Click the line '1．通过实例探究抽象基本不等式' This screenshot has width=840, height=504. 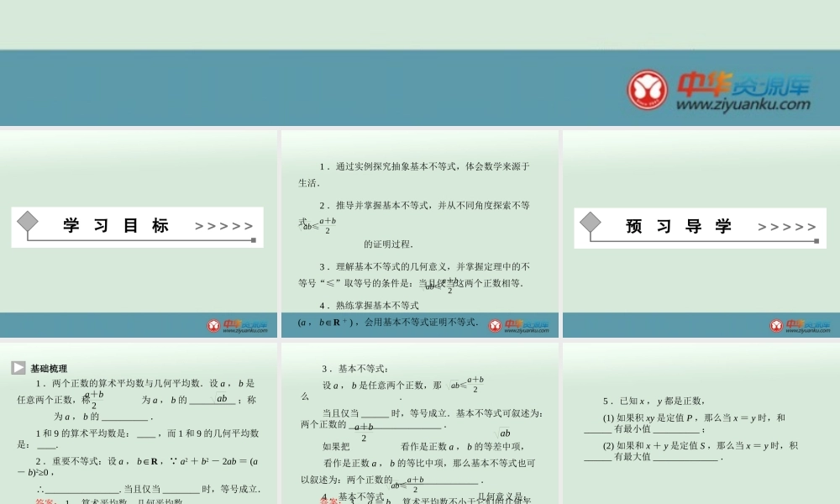click(x=424, y=166)
